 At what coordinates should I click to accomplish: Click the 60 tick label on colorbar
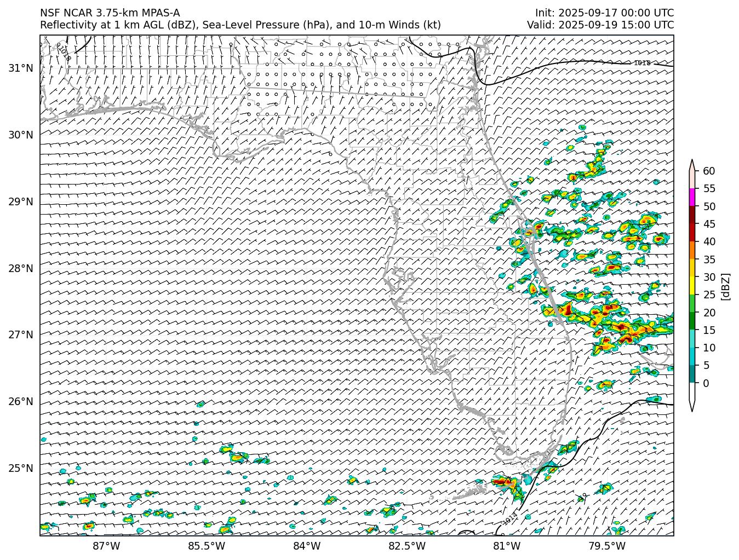tap(709, 171)
